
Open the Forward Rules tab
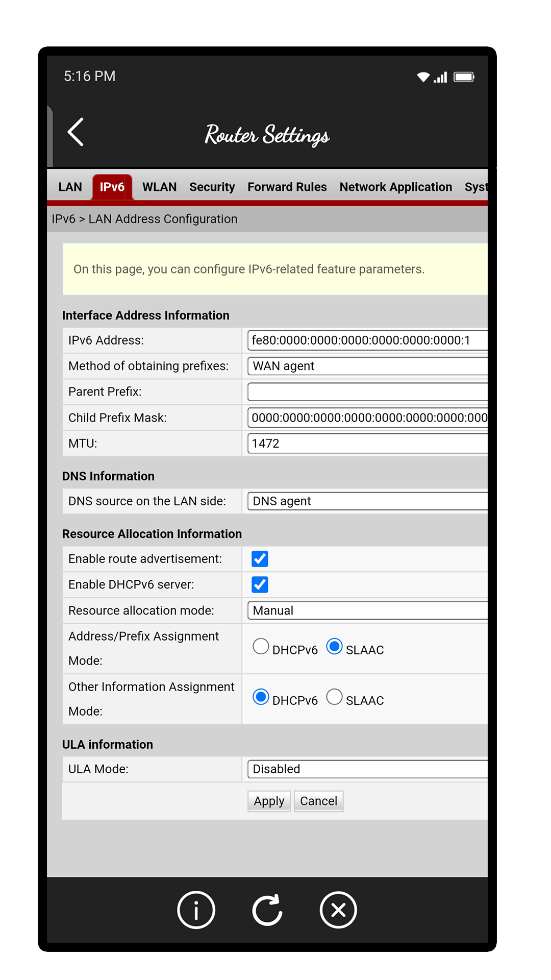point(287,187)
